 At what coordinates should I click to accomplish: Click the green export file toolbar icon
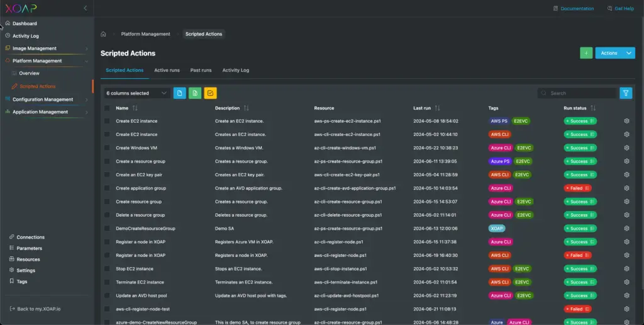[x=195, y=93]
